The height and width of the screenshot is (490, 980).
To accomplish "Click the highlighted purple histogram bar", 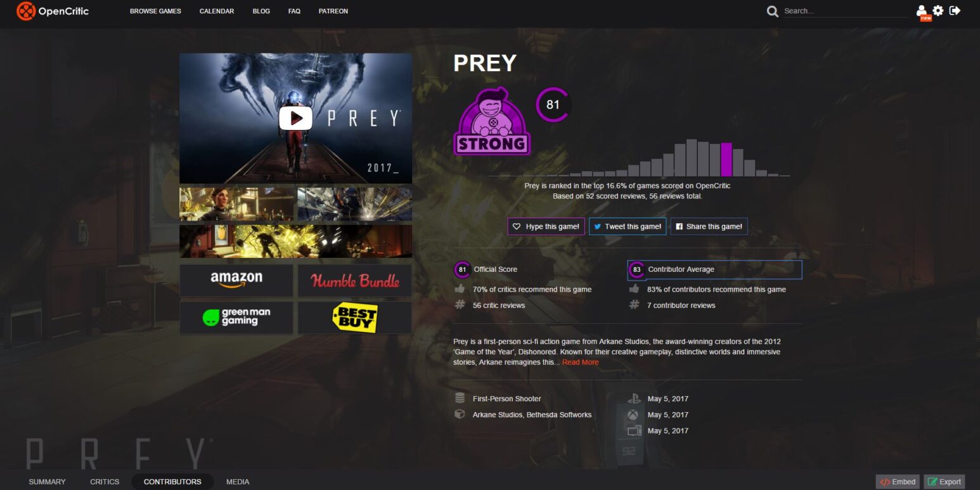I will pyautogui.click(x=726, y=159).
